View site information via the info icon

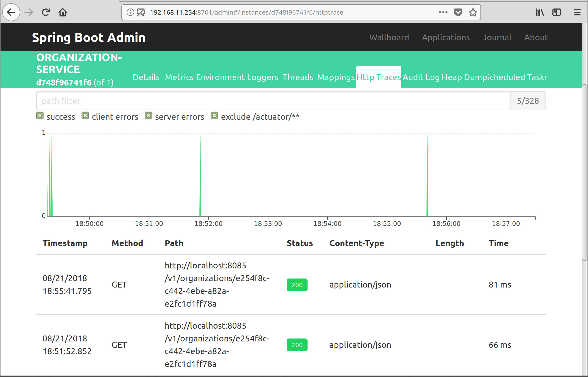(x=130, y=12)
